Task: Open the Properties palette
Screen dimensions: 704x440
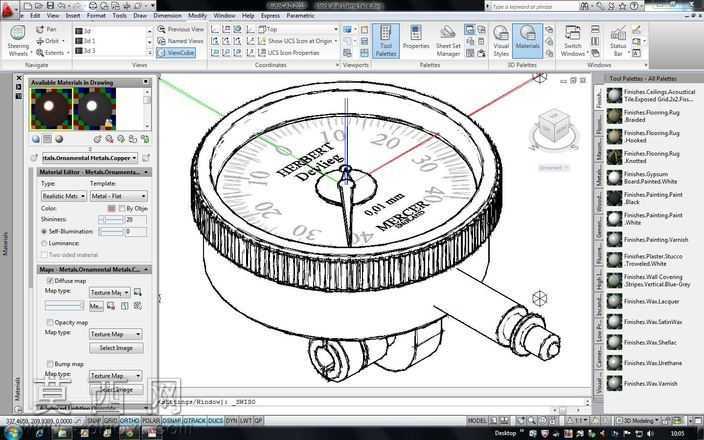Action: click(x=416, y=38)
